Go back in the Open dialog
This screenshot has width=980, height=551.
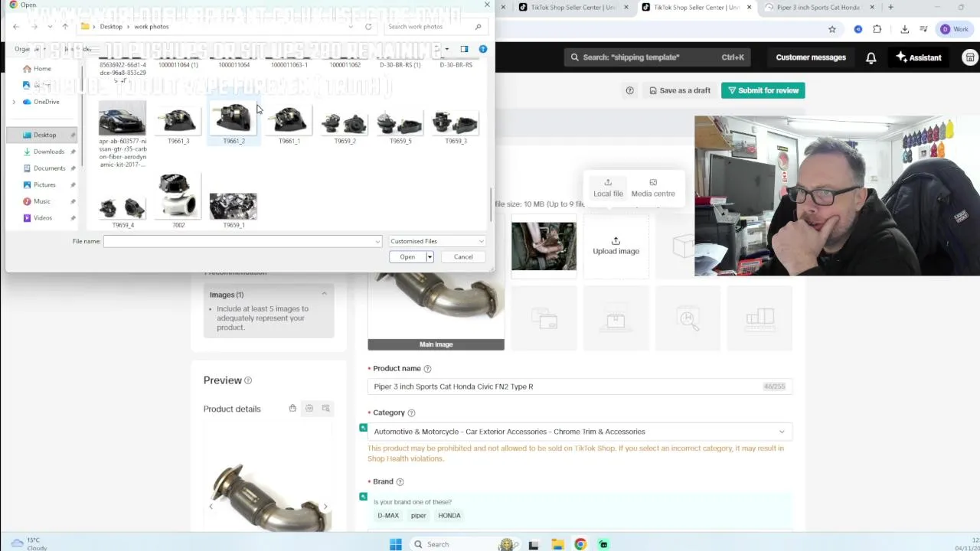(16, 27)
